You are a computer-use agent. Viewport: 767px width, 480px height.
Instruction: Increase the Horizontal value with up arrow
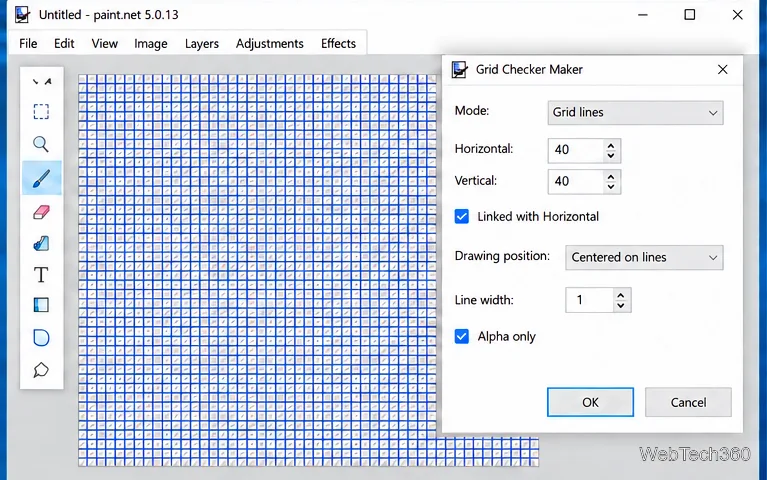pos(610,146)
